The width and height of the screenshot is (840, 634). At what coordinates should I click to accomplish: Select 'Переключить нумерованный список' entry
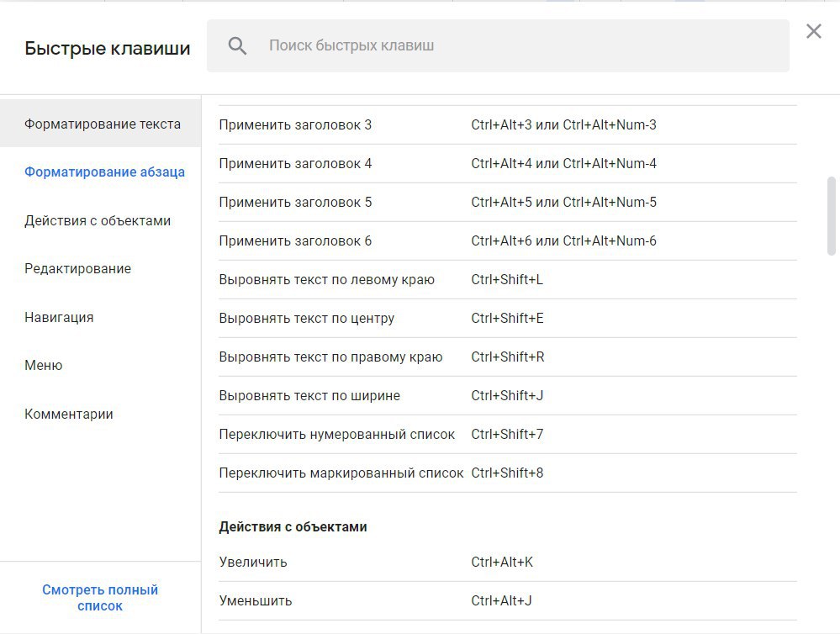pyautogui.click(x=337, y=435)
